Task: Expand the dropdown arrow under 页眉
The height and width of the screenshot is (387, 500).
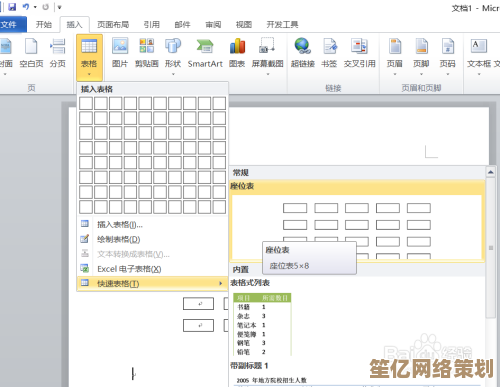Action: 395,74
